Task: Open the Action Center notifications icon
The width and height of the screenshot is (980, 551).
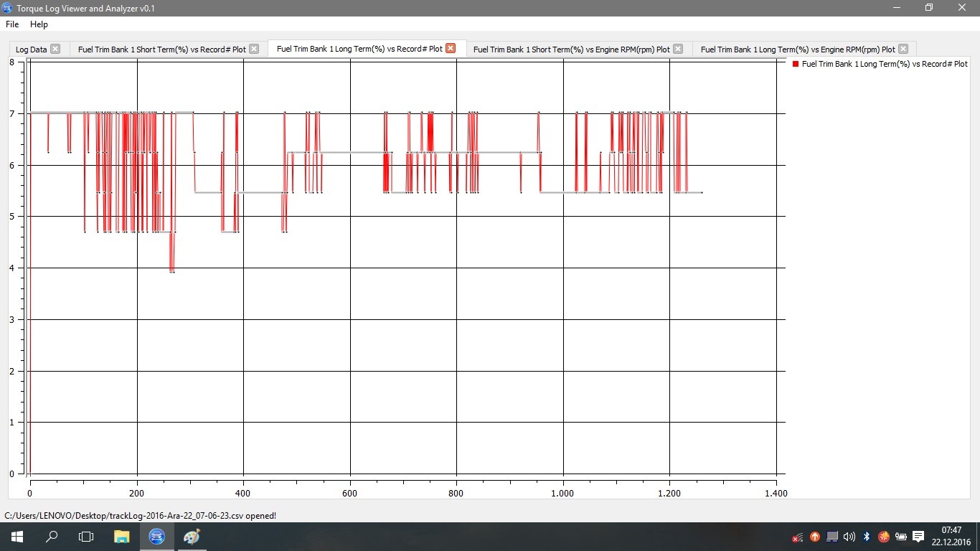Action: (x=918, y=537)
